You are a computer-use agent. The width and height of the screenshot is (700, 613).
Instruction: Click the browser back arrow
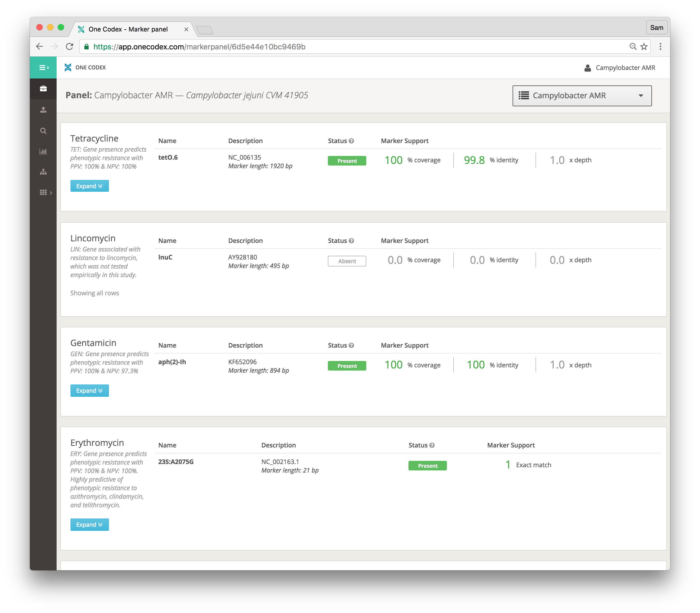pos(40,46)
